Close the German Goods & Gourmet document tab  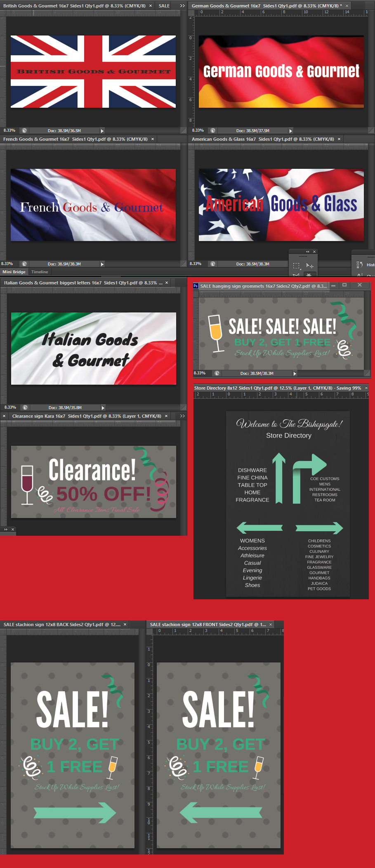coord(347,6)
